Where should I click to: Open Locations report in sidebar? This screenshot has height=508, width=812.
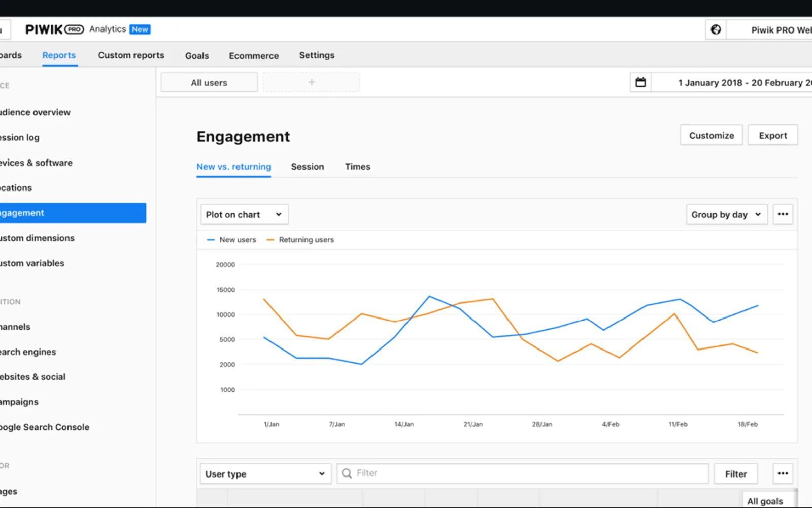[16, 188]
